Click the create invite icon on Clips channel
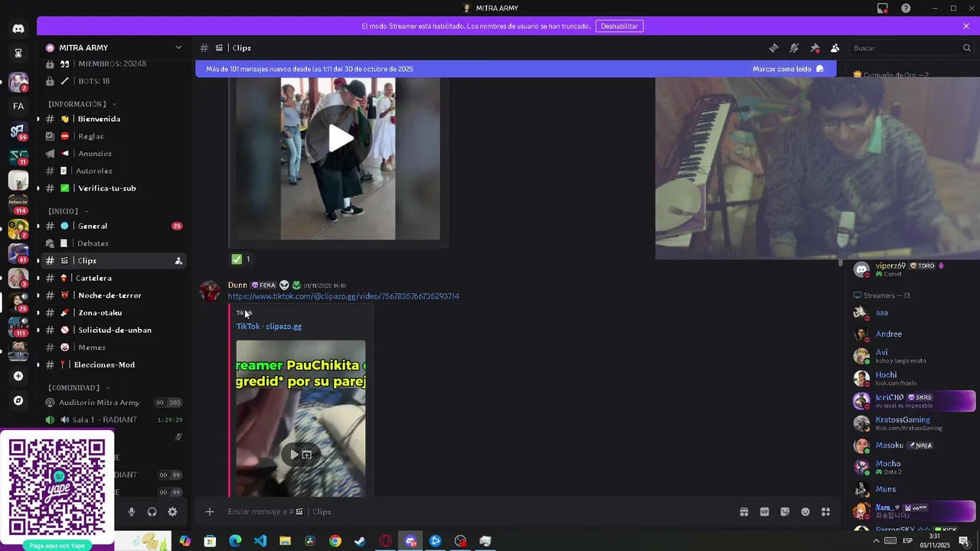980x551 pixels. [x=178, y=261]
